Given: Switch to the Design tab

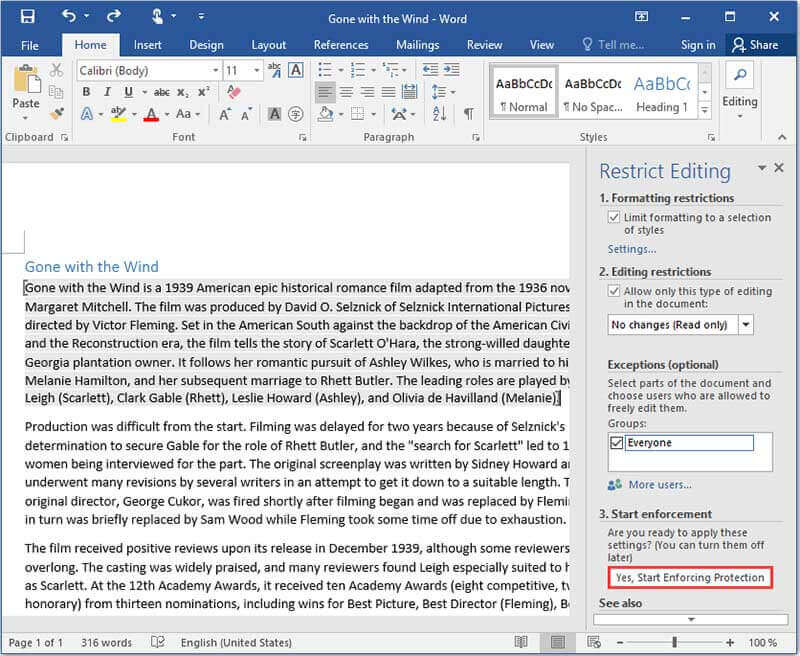Looking at the screenshot, I should (206, 45).
